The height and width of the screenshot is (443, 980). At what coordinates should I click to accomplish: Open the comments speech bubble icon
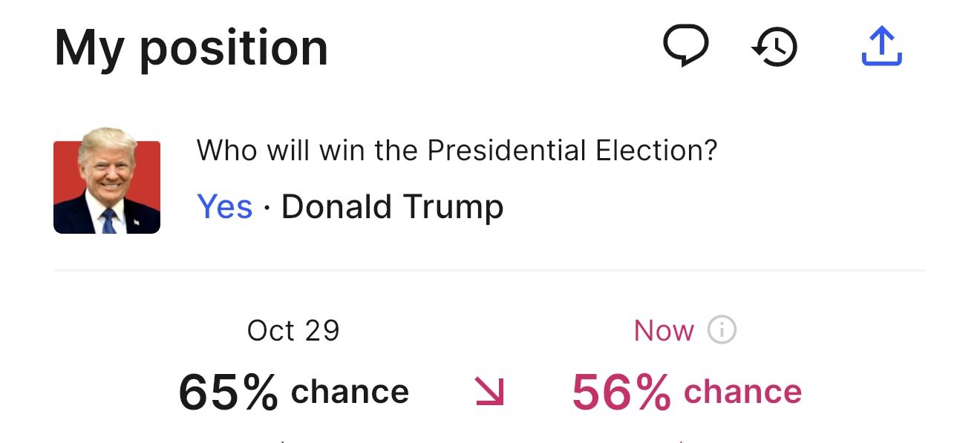tap(685, 46)
